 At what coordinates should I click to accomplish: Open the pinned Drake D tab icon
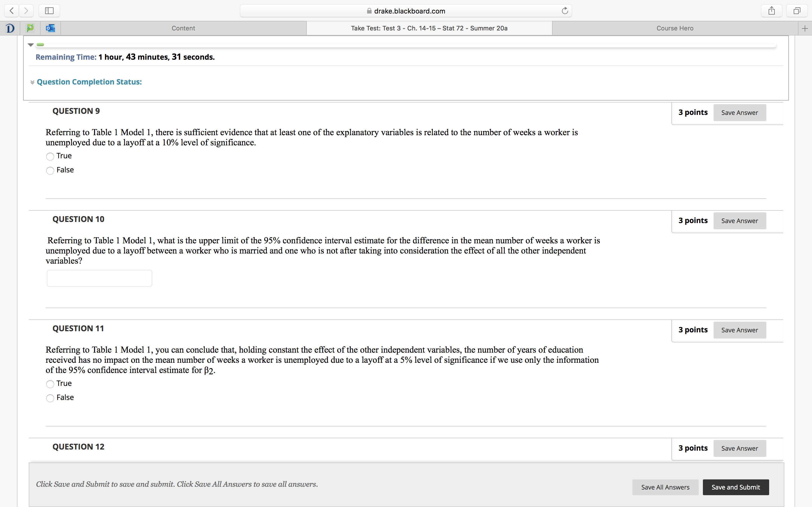10,28
